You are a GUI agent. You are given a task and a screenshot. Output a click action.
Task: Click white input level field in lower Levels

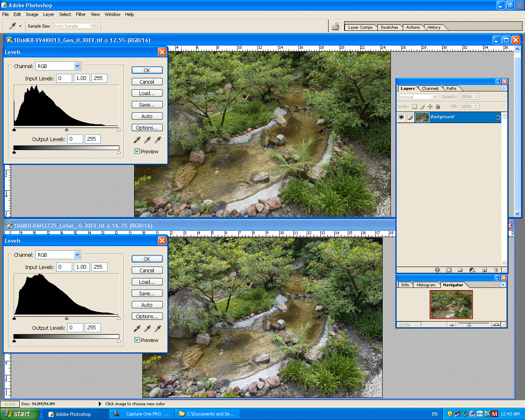click(x=99, y=267)
